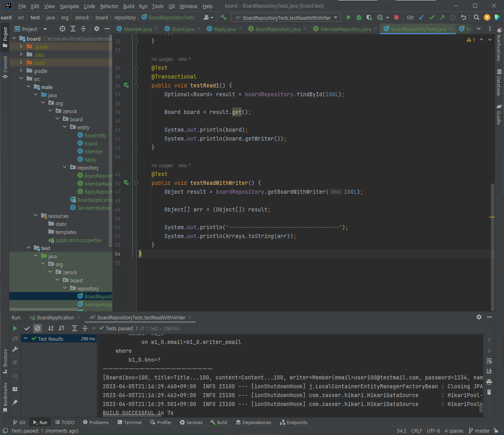The height and width of the screenshot is (435, 504).
Task: Toggle show ignored tests filter
Action: 37,328
